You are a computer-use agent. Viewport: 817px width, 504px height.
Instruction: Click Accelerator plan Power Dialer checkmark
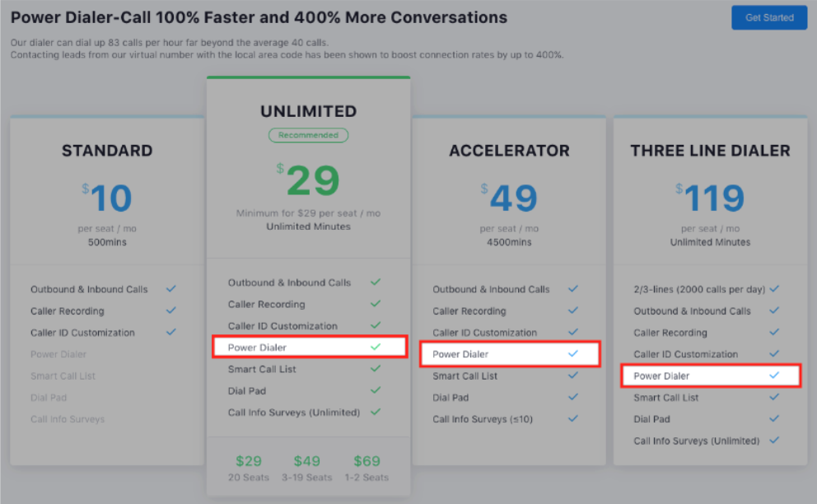click(x=573, y=354)
